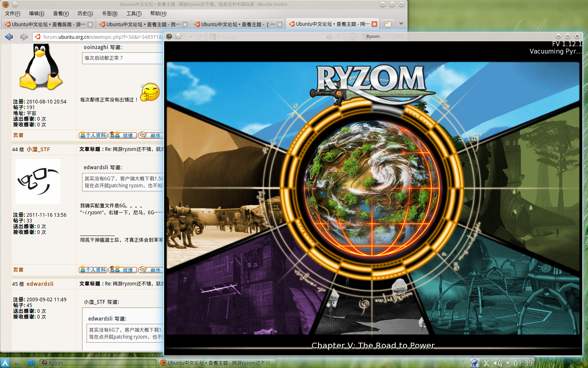Open the Klipper scissors icon in the system tray
Image resolution: width=588 pixels, height=368 pixels.
click(x=486, y=363)
